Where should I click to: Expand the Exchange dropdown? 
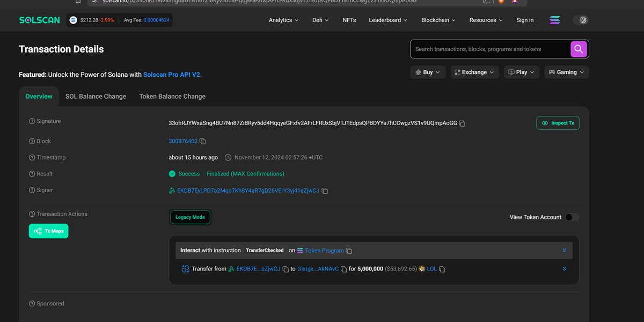(475, 72)
